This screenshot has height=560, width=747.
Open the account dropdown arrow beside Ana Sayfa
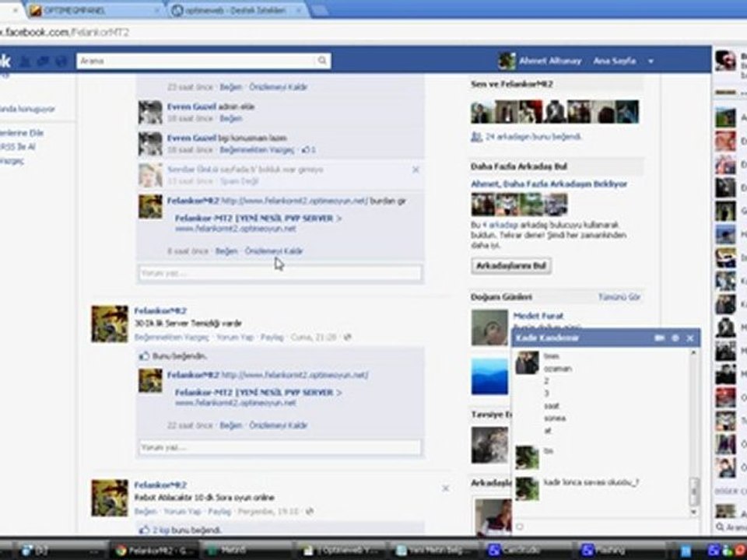pyautogui.click(x=651, y=61)
